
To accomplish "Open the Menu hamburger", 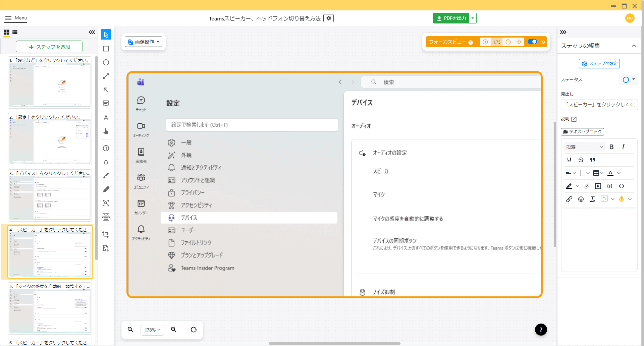I will point(16,18).
